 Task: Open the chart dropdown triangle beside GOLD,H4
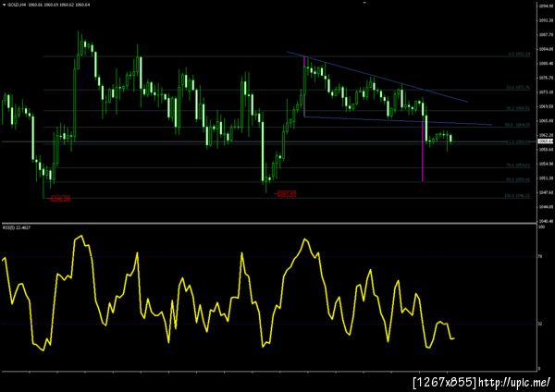(x=4, y=6)
